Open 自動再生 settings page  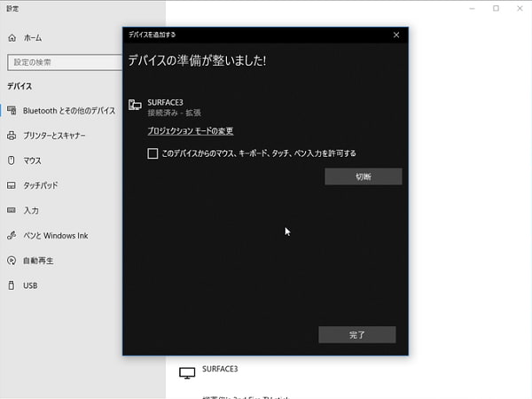38,261
